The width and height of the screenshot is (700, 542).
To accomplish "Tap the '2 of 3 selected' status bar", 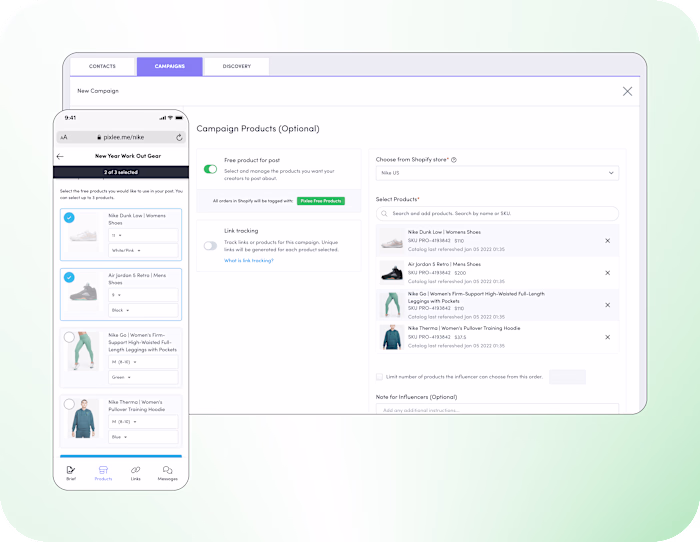I will (x=121, y=172).
